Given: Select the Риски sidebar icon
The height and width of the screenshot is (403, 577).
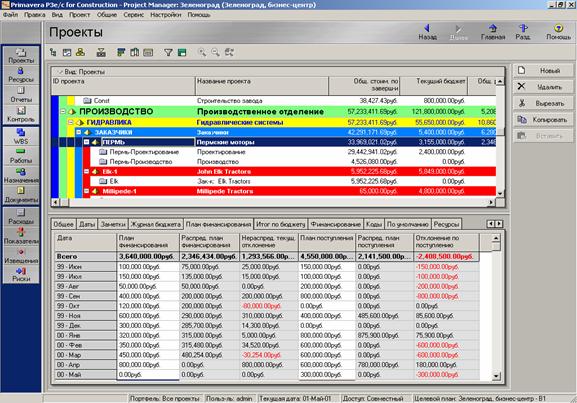Looking at the screenshot, I should click(21, 274).
